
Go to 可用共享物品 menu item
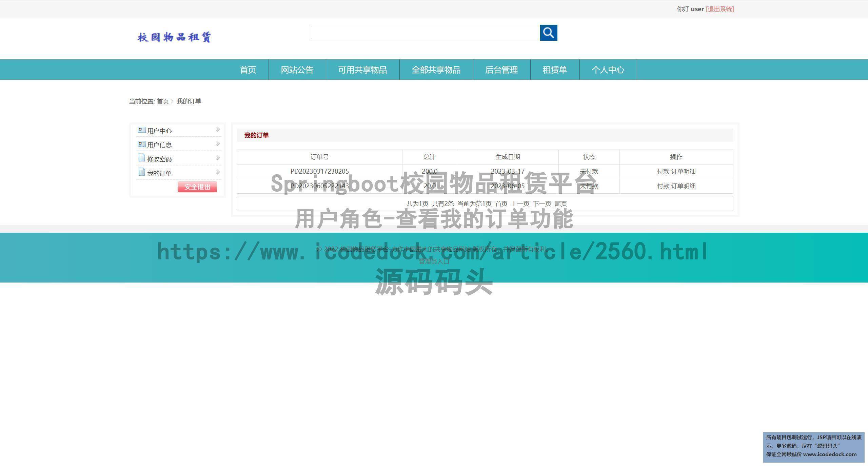(362, 70)
